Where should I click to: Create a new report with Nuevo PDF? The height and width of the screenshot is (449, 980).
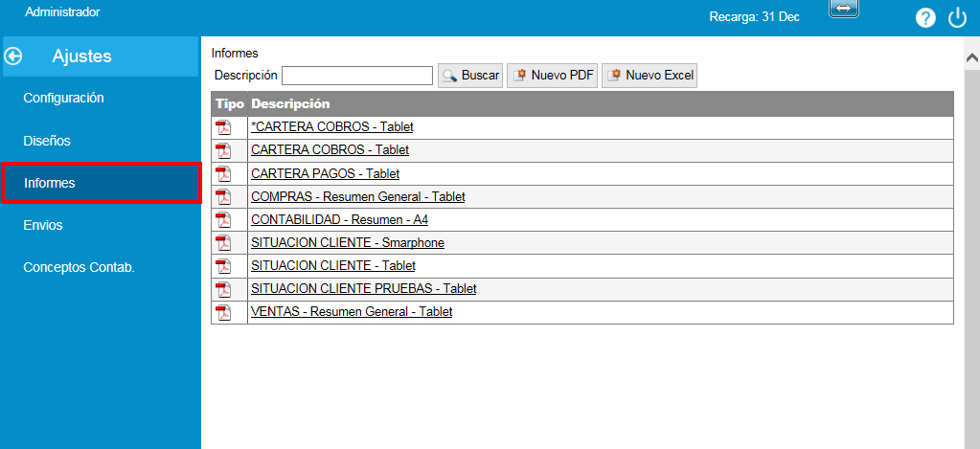pos(553,76)
